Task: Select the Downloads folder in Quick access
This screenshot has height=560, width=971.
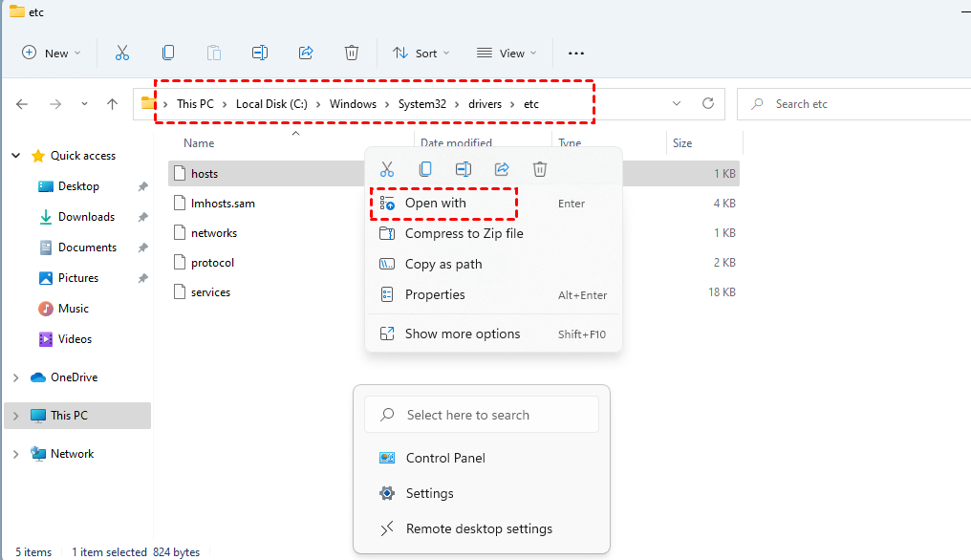Action: [86, 217]
